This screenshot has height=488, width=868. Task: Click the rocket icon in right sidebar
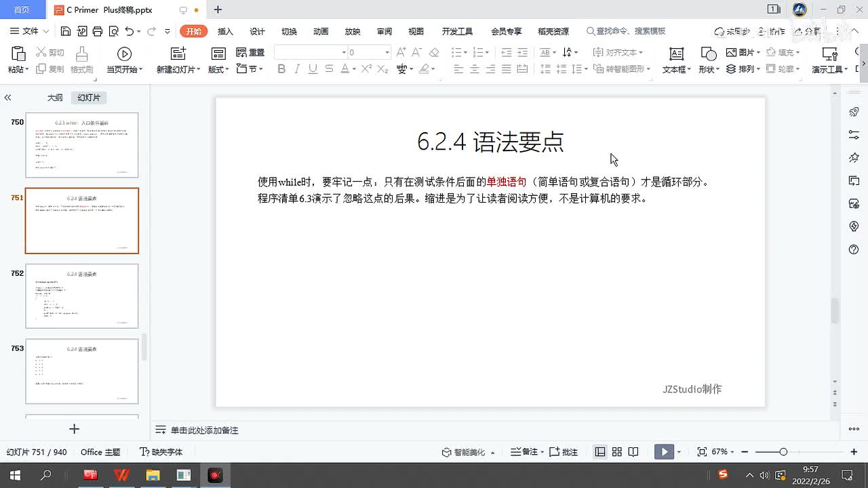854,112
